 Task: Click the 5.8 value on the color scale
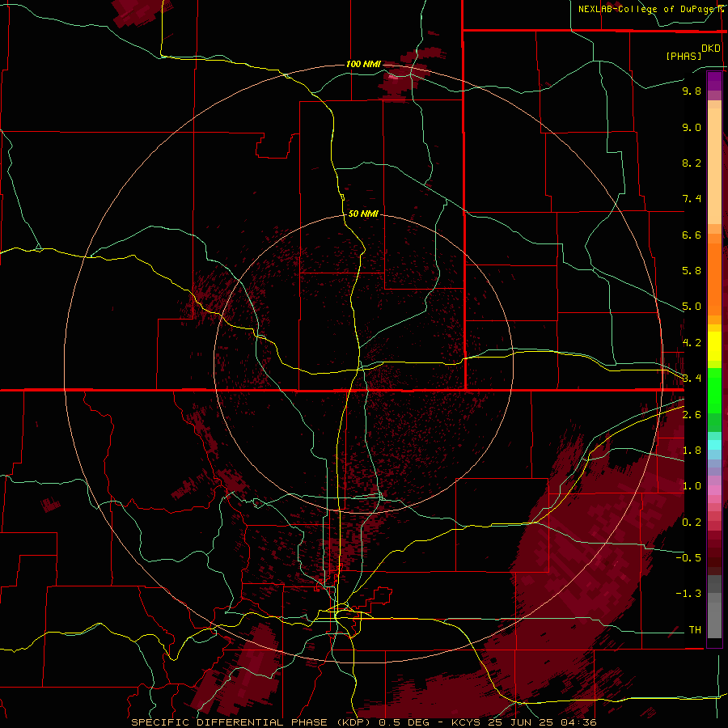coord(692,271)
